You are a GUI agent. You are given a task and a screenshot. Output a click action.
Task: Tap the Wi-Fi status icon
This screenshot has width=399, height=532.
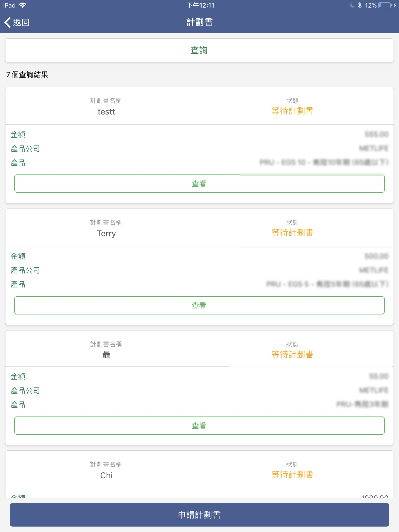pos(23,5)
